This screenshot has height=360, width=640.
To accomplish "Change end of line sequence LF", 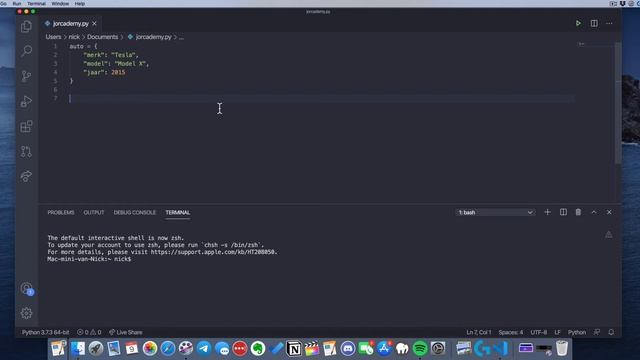I will (557, 332).
